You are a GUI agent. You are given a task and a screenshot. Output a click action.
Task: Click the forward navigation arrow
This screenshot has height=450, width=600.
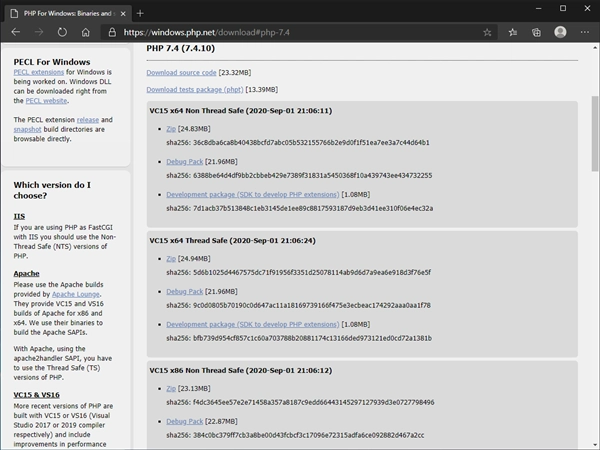39,32
